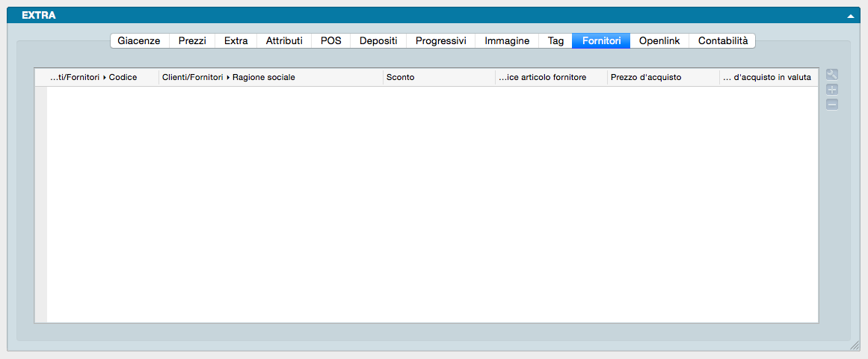Image resolution: width=868 pixels, height=359 pixels.
Task: Collapse the EXTRA panel using the header triangle
Action: [850, 15]
